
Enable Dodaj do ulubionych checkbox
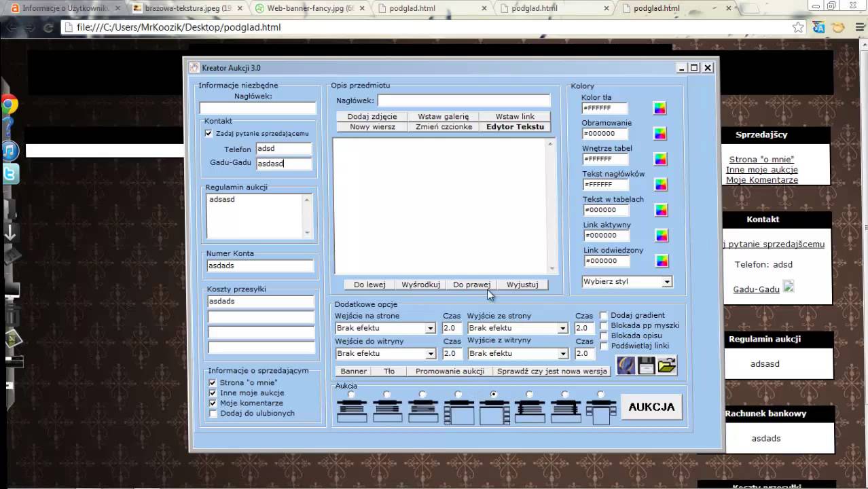213,414
